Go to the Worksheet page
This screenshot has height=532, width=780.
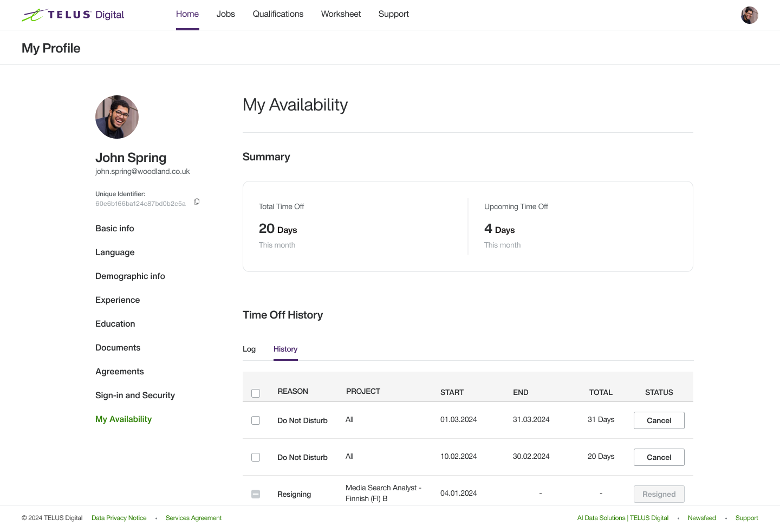point(341,14)
